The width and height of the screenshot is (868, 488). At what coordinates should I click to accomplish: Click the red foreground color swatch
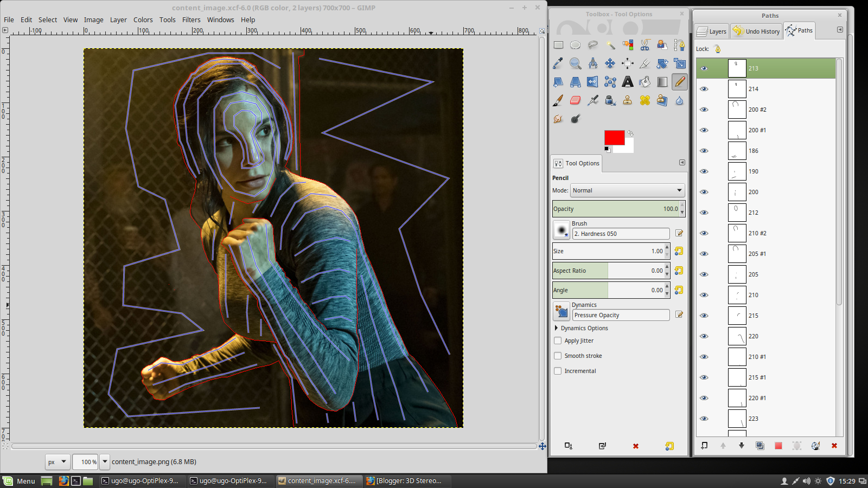click(x=614, y=138)
